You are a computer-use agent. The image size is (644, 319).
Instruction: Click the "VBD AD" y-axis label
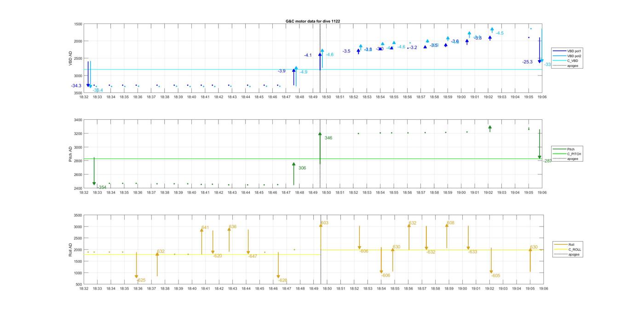[x=70, y=58]
